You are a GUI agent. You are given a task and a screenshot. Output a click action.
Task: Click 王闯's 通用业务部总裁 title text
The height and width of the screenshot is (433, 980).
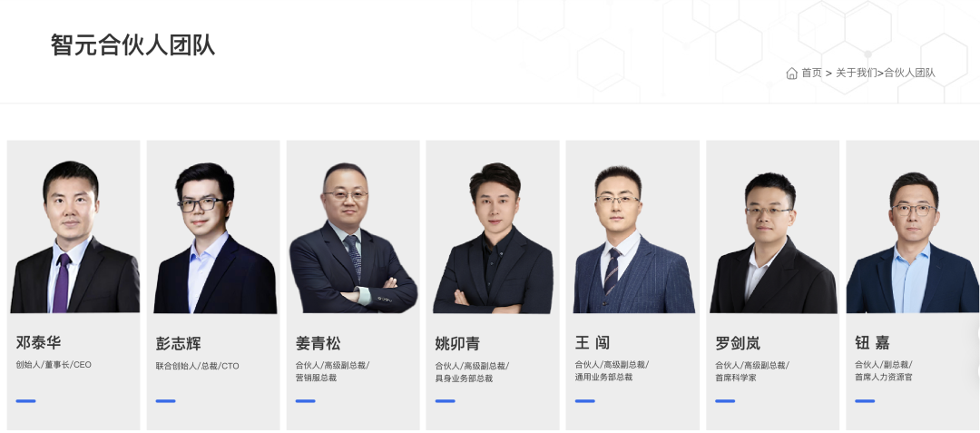coord(603,377)
